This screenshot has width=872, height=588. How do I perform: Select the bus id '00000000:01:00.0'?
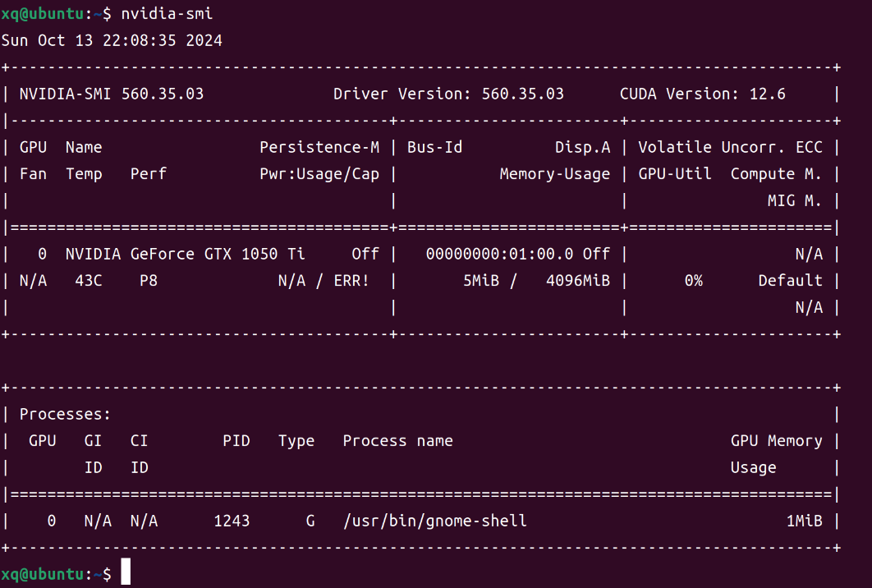[x=499, y=254]
